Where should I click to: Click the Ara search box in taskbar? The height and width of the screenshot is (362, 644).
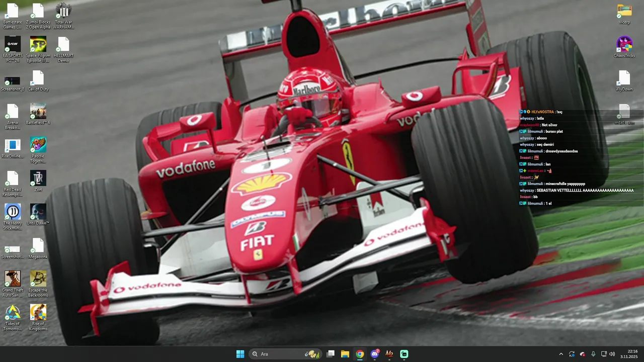[285, 354]
